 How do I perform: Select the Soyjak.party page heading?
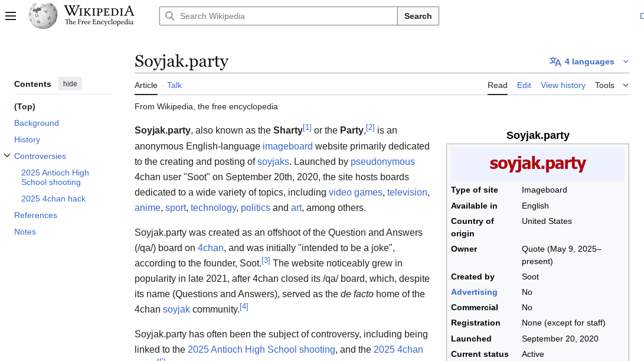[182, 61]
